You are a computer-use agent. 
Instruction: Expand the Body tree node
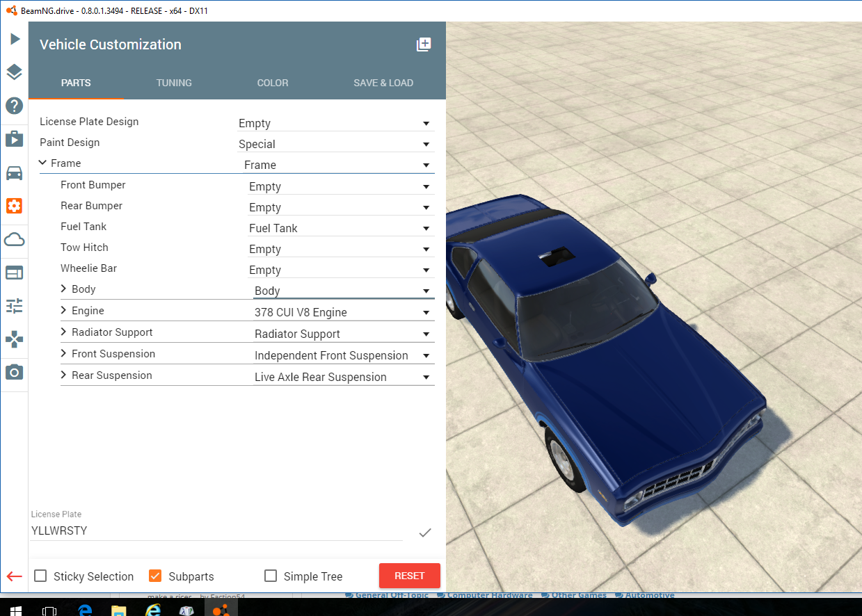64,289
